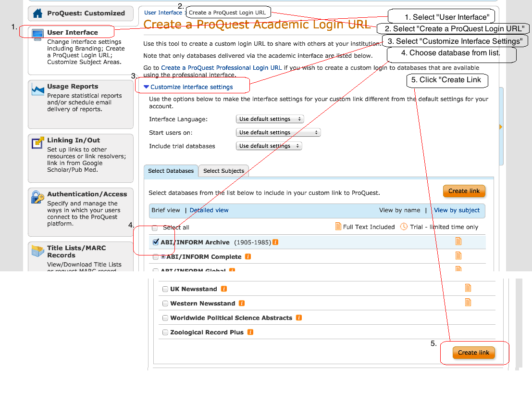Switch to the Select Subjects tab

[x=223, y=171]
